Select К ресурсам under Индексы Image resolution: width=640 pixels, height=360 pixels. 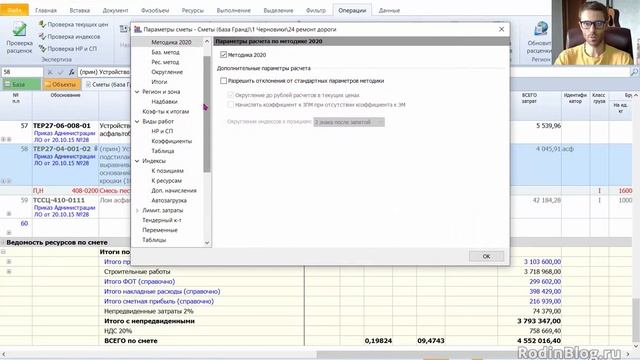[x=167, y=180]
